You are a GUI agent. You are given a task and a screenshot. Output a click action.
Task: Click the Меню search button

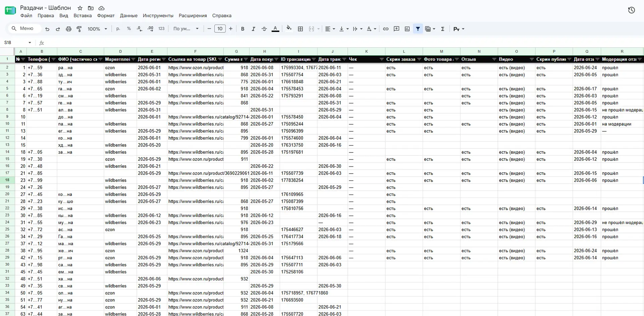23,29
